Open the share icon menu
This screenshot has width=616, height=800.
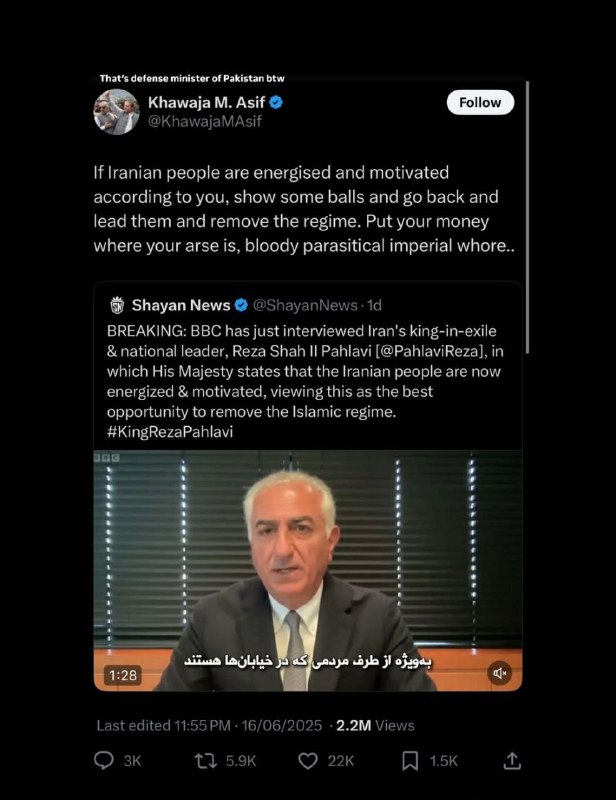click(x=512, y=761)
